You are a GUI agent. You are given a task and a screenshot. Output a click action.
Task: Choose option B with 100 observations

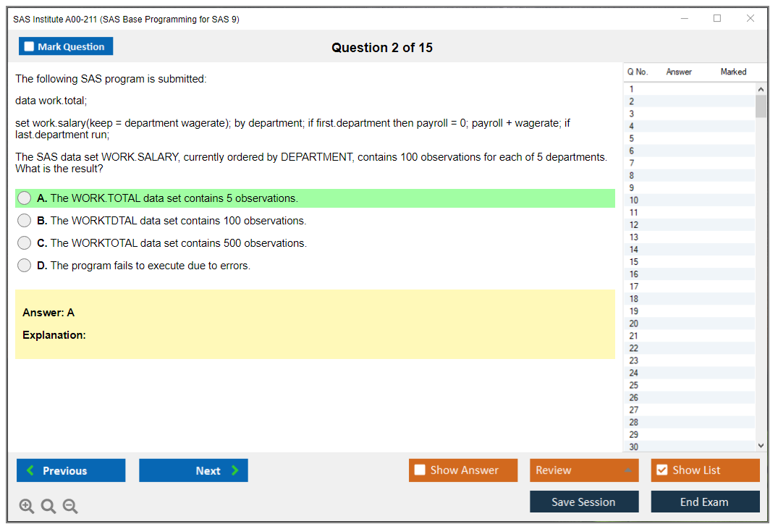point(25,221)
